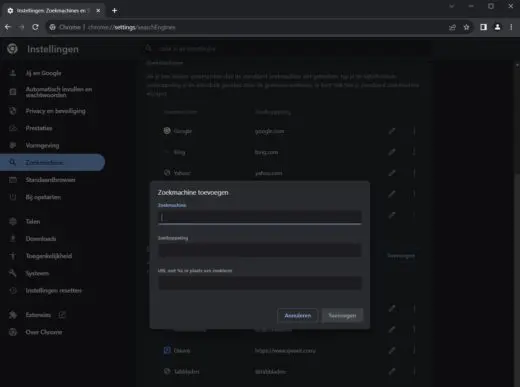The image size is (520, 387).
Task: Click the site info icon in address bar
Action: [53, 27]
